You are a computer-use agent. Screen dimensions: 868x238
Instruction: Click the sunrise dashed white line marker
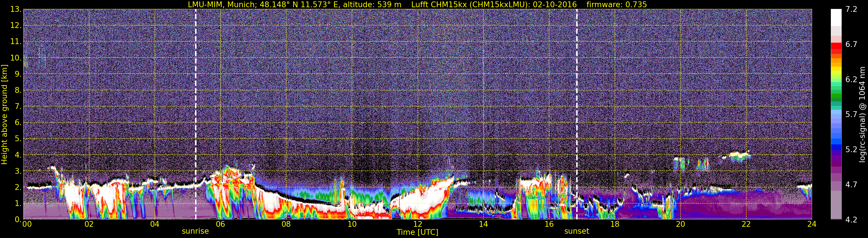tap(195, 114)
